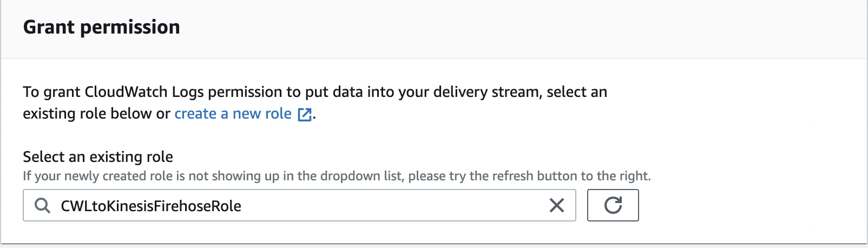868x248 pixels.
Task: Click the hint text below the role label
Action: (337, 176)
